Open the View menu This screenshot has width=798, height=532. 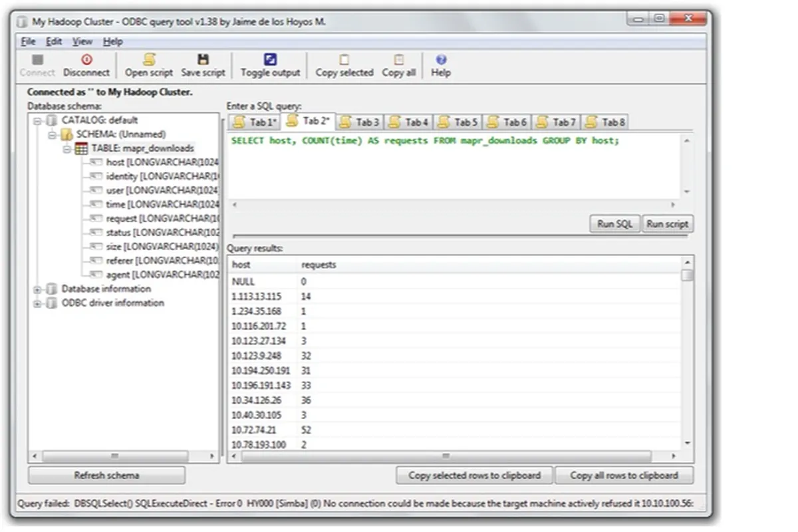(82, 41)
